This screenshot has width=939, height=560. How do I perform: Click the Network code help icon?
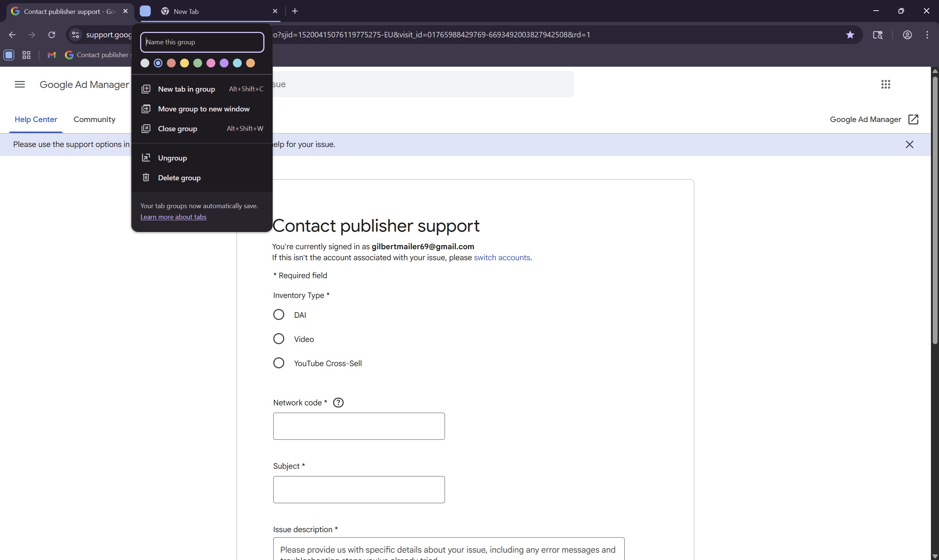coord(338,403)
